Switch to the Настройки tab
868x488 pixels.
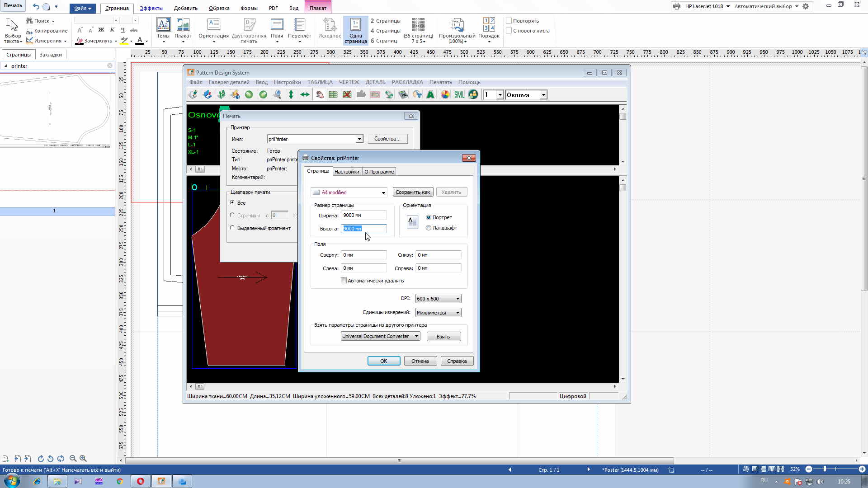coord(347,172)
